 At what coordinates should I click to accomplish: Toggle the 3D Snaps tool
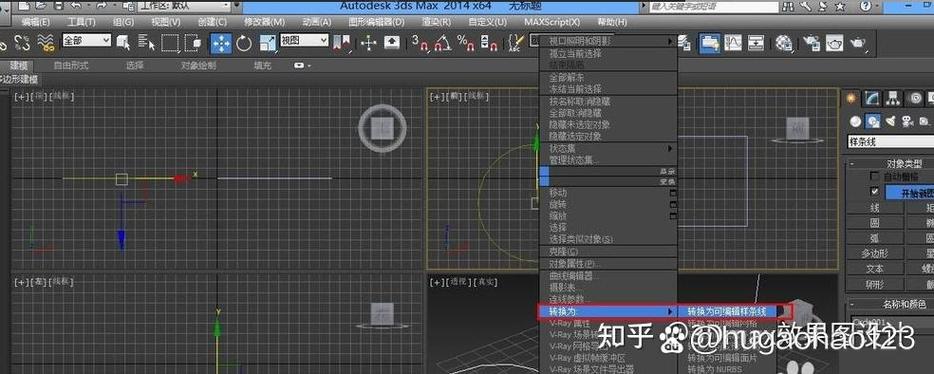point(420,42)
